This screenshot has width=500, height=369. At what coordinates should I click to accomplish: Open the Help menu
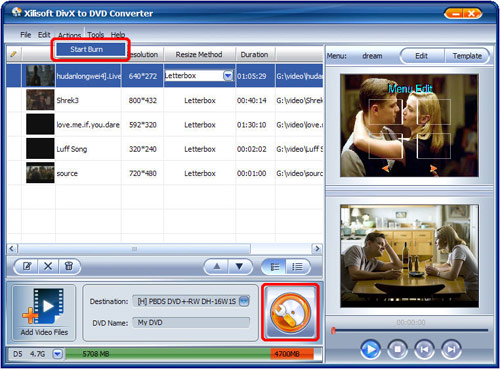tap(118, 35)
